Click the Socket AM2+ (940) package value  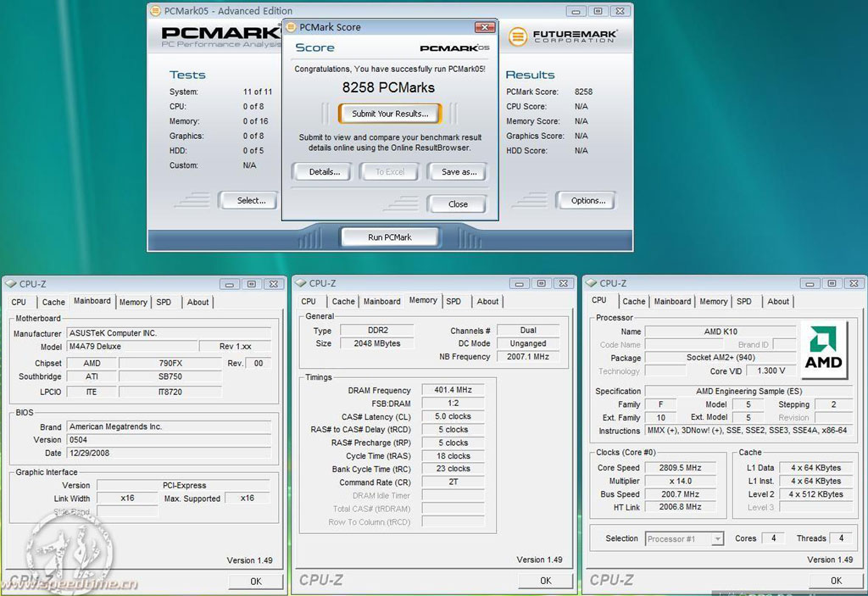point(721,358)
